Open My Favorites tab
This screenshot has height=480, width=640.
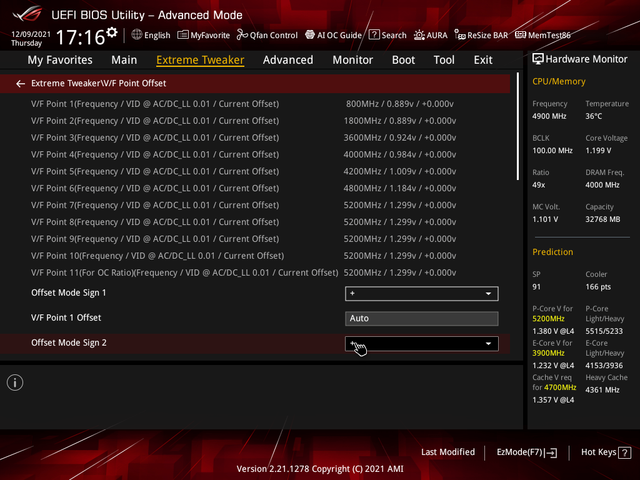60,60
